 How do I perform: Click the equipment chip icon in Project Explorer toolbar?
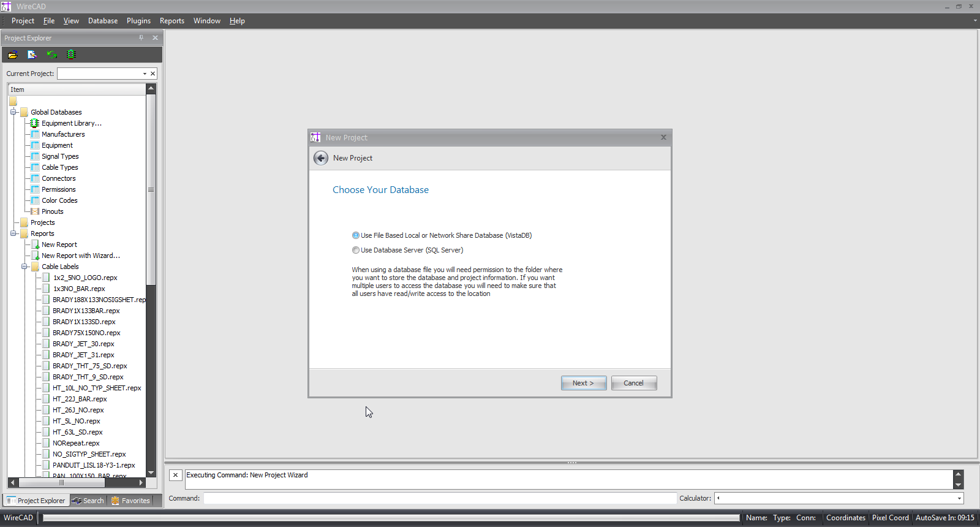coord(71,55)
